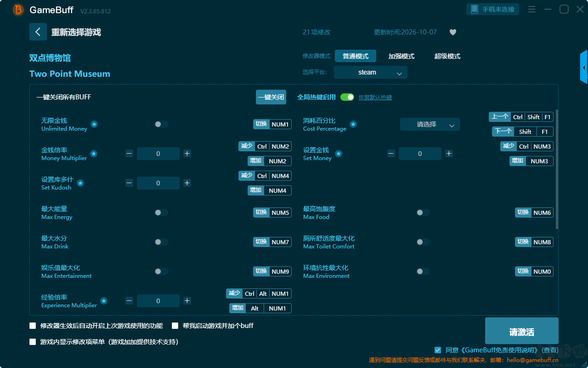Click star icon next to Unlimited Money
This screenshot has height=368, width=588.
(x=94, y=124)
